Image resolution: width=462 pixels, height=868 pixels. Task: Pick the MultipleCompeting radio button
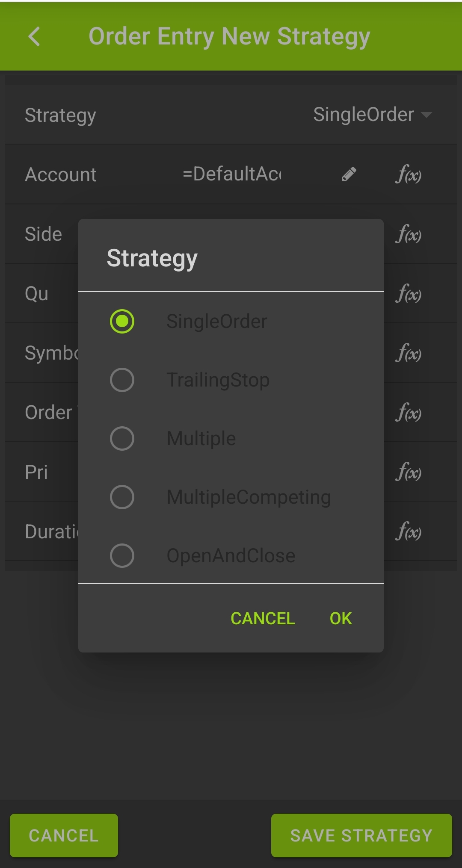(122, 496)
